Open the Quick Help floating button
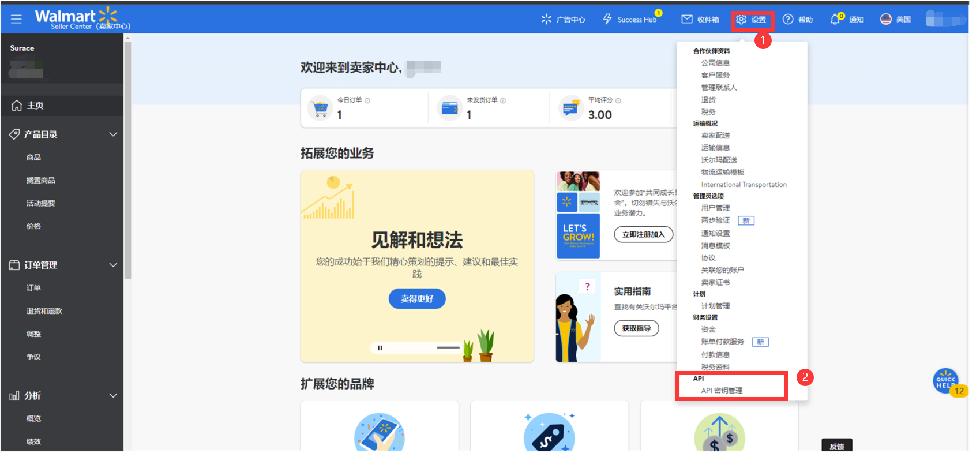The height and width of the screenshot is (453, 980). [946, 381]
